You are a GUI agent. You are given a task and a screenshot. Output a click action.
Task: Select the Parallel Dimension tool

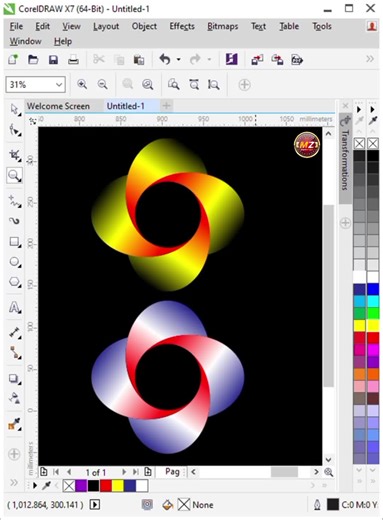(14, 333)
